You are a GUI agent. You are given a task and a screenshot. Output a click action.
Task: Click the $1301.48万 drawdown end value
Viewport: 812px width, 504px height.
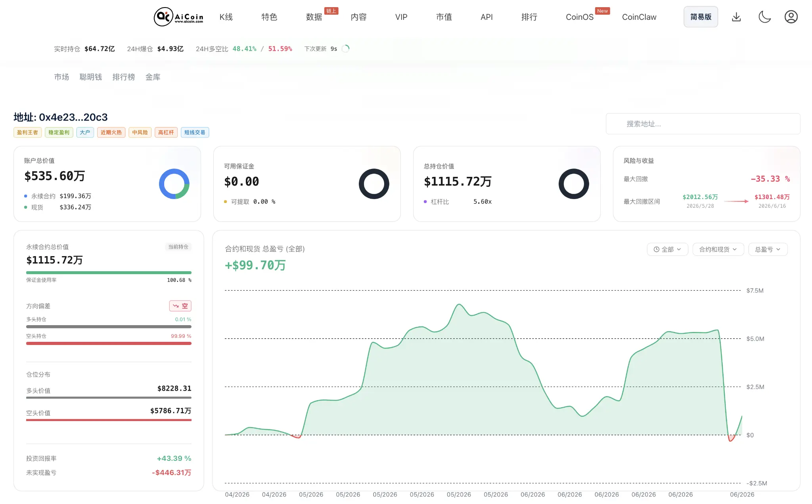[x=772, y=197]
